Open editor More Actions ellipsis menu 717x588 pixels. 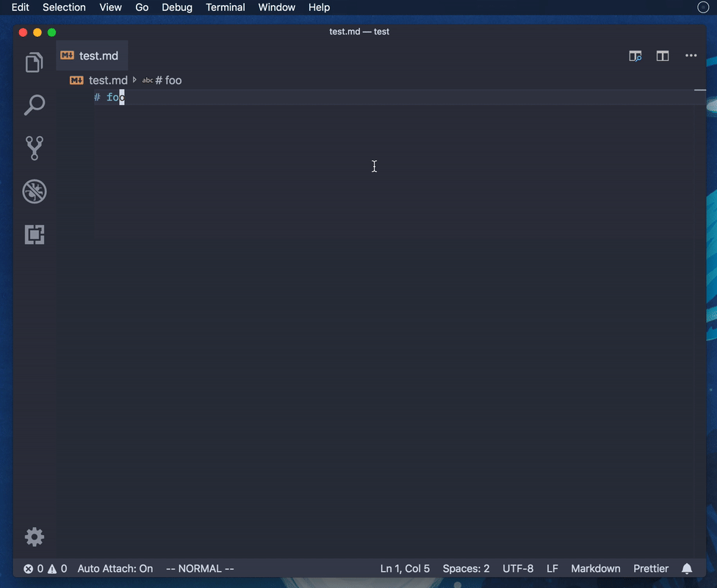pos(690,55)
